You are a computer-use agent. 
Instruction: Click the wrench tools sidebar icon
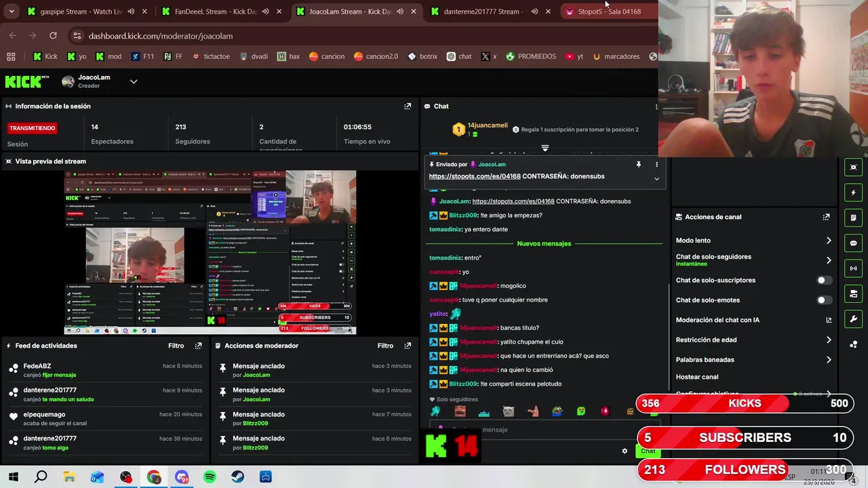[x=853, y=319]
